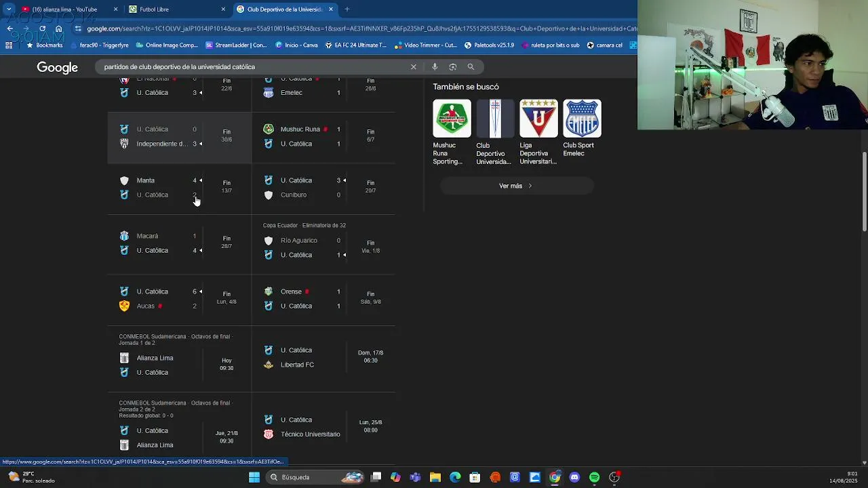Click the Técnico Universitario crest icon
The width and height of the screenshot is (868, 488).
(269, 434)
